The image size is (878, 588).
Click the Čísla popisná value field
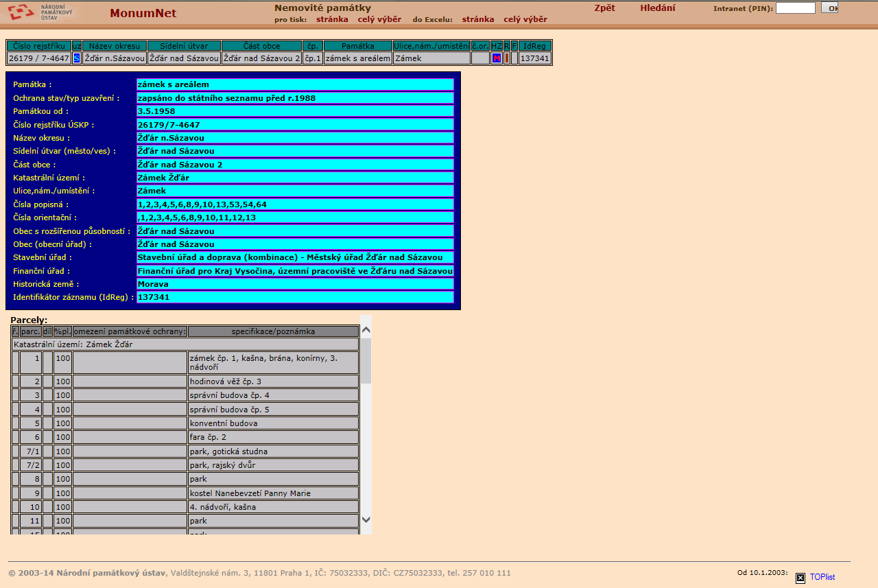pos(295,204)
